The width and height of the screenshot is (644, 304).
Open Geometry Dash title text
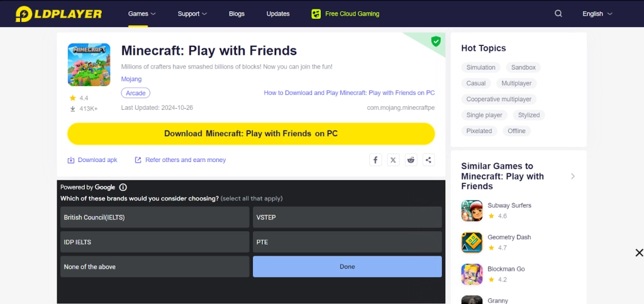pos(509,237)
